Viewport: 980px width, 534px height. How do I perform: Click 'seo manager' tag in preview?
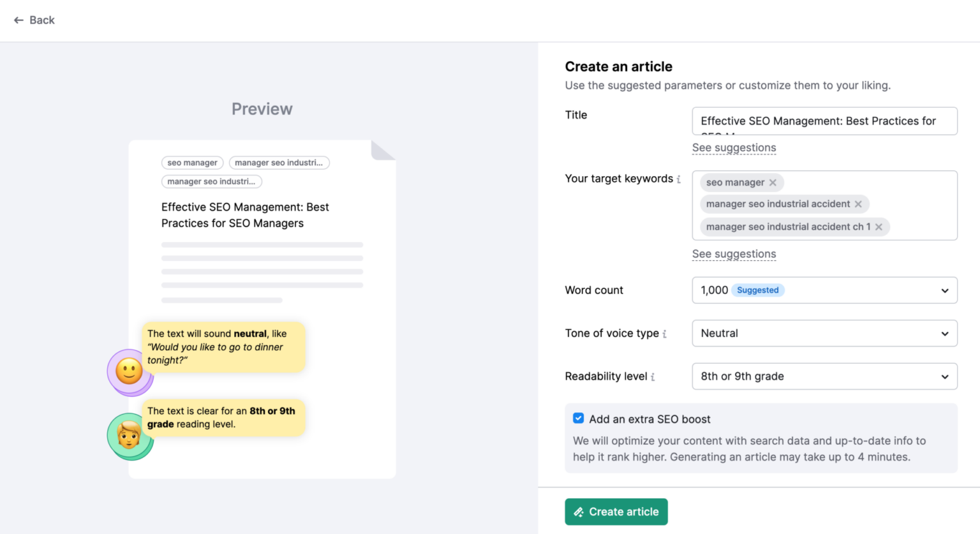click(x=192, y=163)
